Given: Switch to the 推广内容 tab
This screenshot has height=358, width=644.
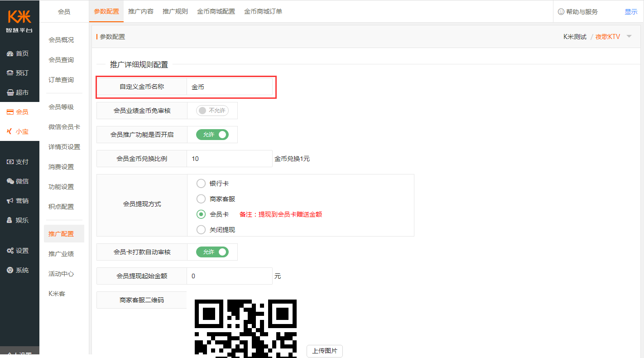Looking at the screenshot, I should coord(141,11).
